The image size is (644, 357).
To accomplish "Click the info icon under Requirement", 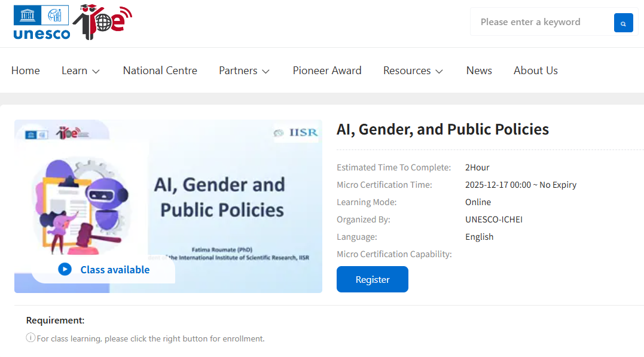I will tap(30, 338).
